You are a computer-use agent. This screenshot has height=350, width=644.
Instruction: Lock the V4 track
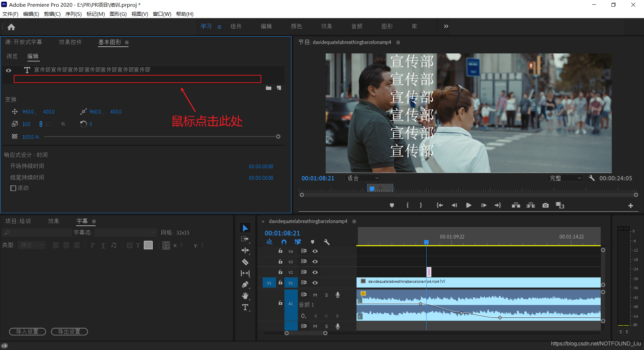(x=280, y=251)
